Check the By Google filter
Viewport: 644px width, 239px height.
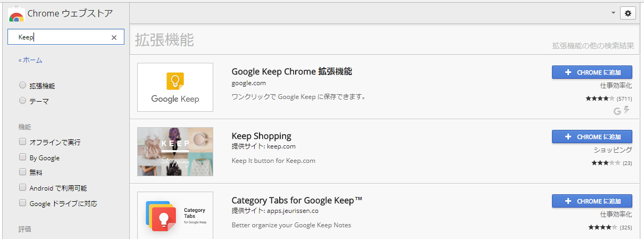coord(22,158)
